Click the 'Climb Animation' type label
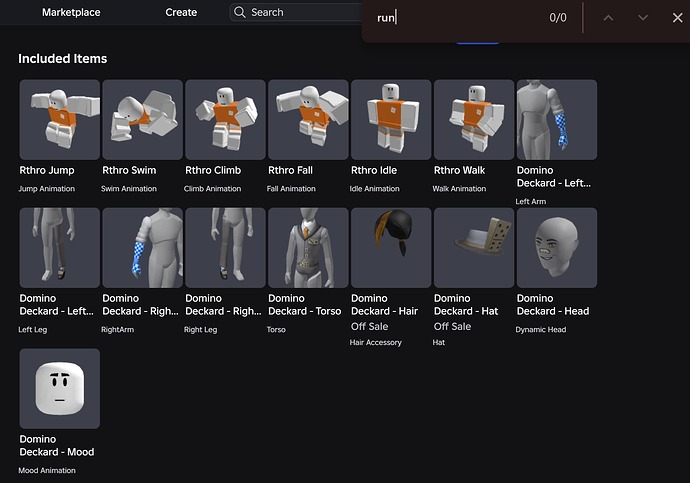Screen dimensions: 690x483 (x=213, y=189)
